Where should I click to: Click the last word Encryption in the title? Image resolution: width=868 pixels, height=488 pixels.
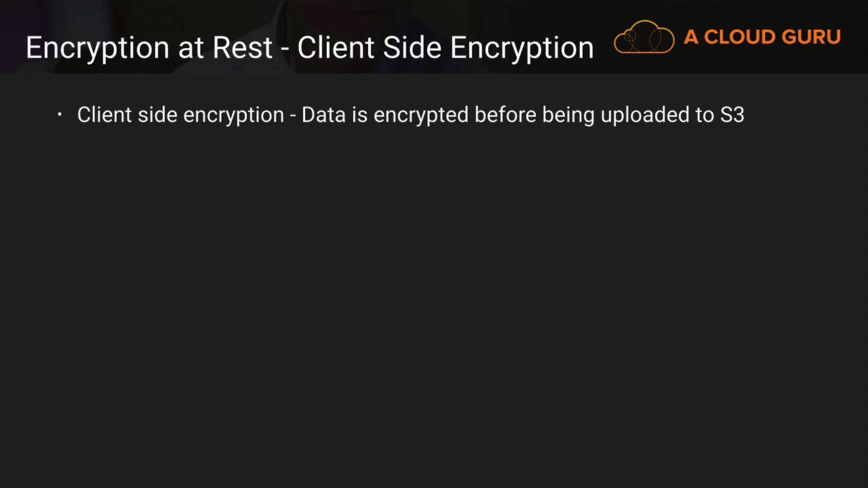(522, 47)
